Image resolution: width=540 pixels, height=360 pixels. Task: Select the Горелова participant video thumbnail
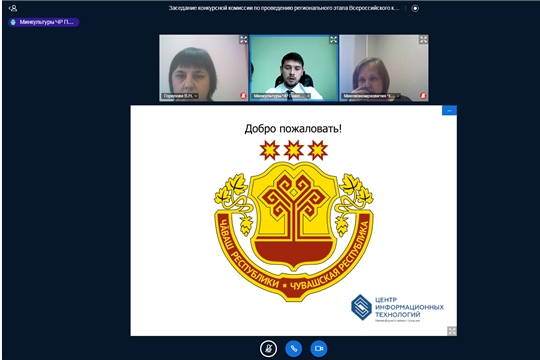[x=204, y=68]
